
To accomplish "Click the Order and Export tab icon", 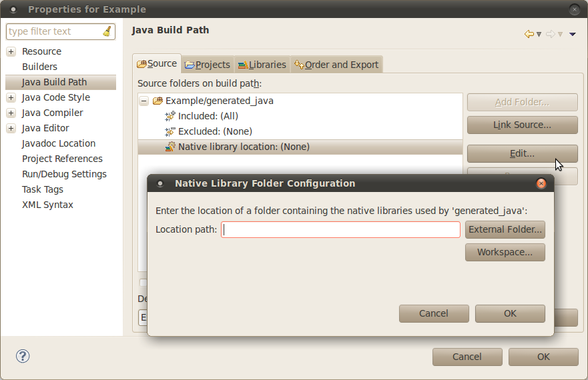I will pyautogui.click(x=299, y=65).
